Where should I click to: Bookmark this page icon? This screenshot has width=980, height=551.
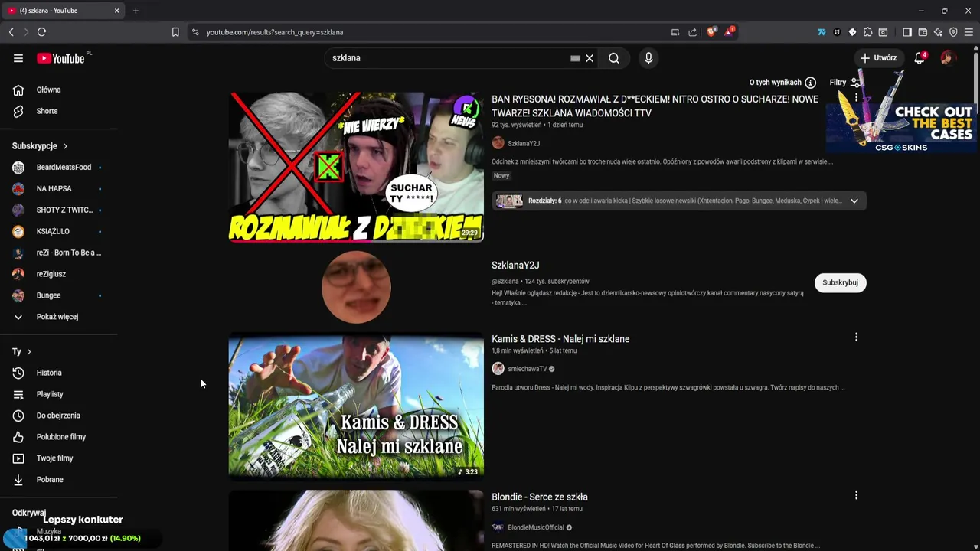175,32
